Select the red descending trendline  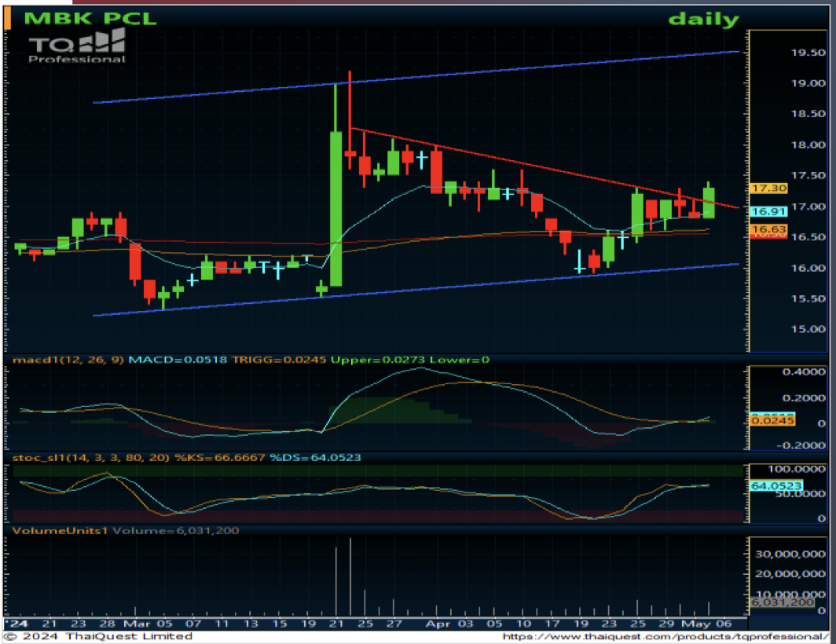(x=545, y=168)
